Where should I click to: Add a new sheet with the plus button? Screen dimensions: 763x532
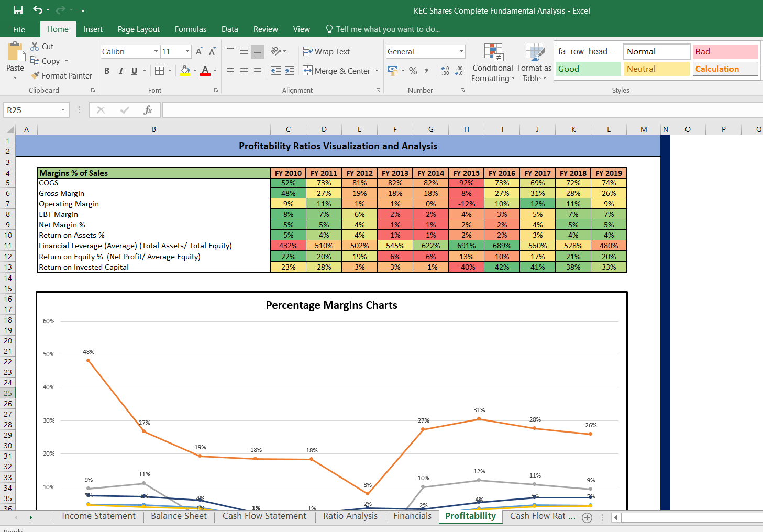coord(587,517)
